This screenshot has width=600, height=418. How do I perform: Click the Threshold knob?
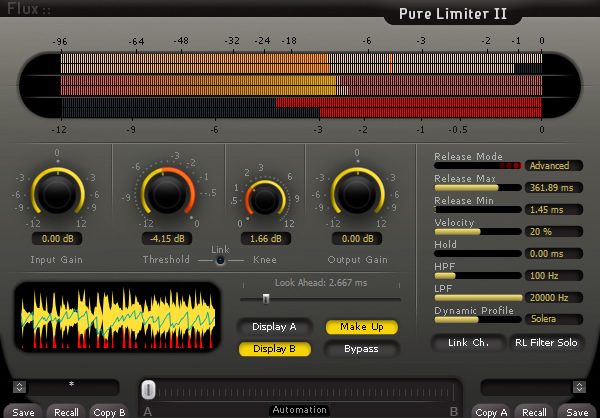pos(166,193)
